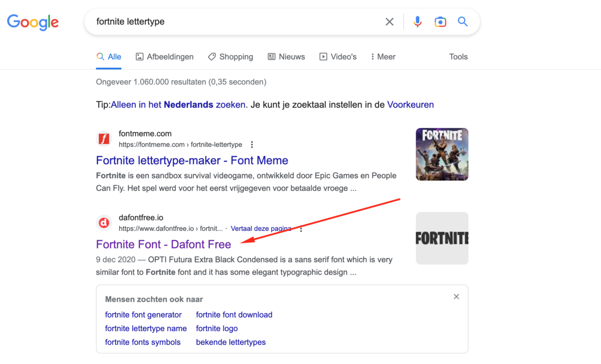Screen dimensions: 601x364
Task: Open the Nieuws results tab
Action: (x=286, y=57)
